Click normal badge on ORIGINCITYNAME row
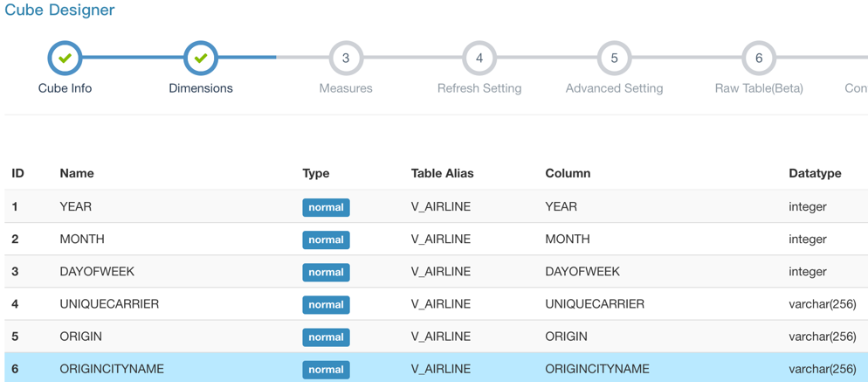Screen dimensions: 868x382 pos(326,369)
